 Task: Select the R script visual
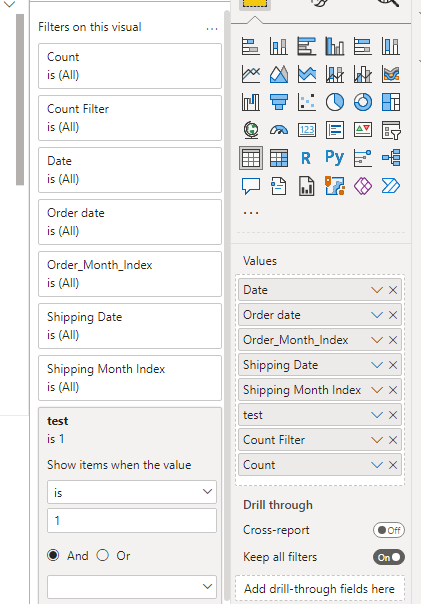pyautogui.click(x=307, y=158)
